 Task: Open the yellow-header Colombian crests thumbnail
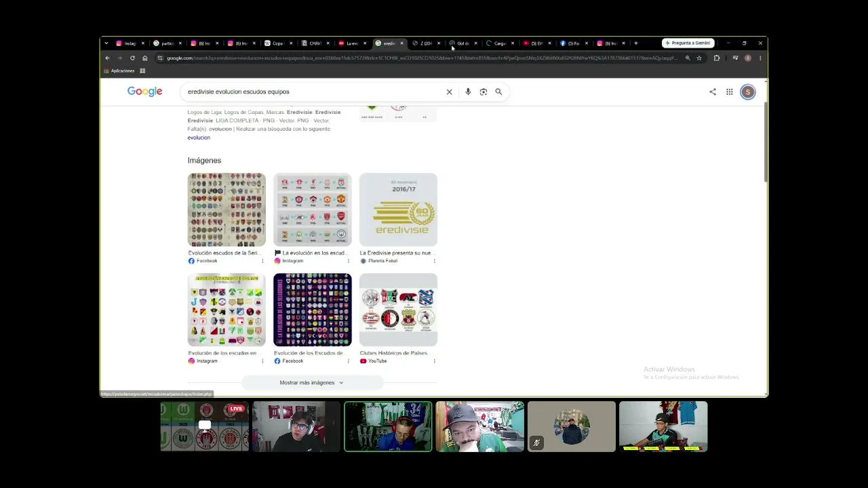pyautogui.click(x=226, y=310)
